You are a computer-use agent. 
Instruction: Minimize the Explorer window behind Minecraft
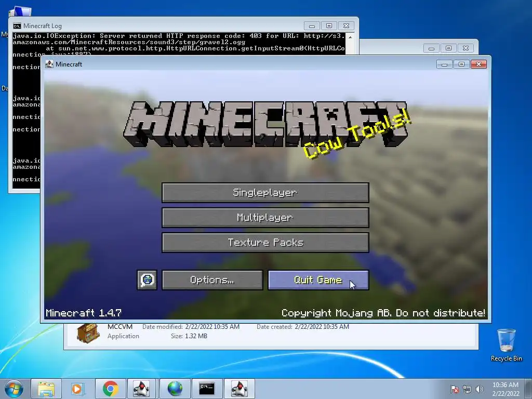[431, 48]
